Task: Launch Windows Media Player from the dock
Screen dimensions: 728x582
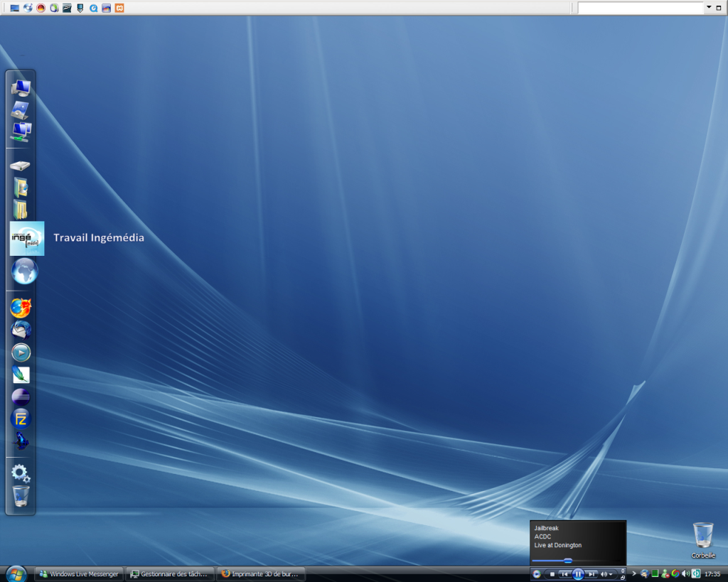Action: [21, 352]
